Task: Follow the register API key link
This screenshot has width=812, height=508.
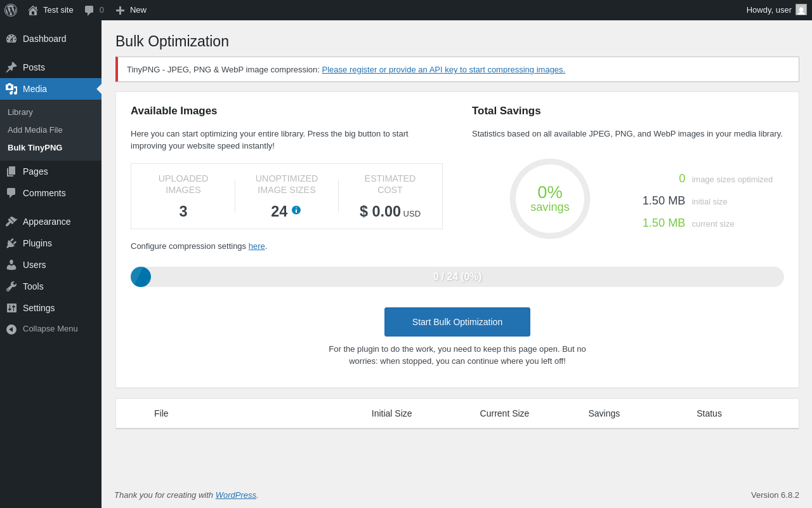Action: coord(443,70)
